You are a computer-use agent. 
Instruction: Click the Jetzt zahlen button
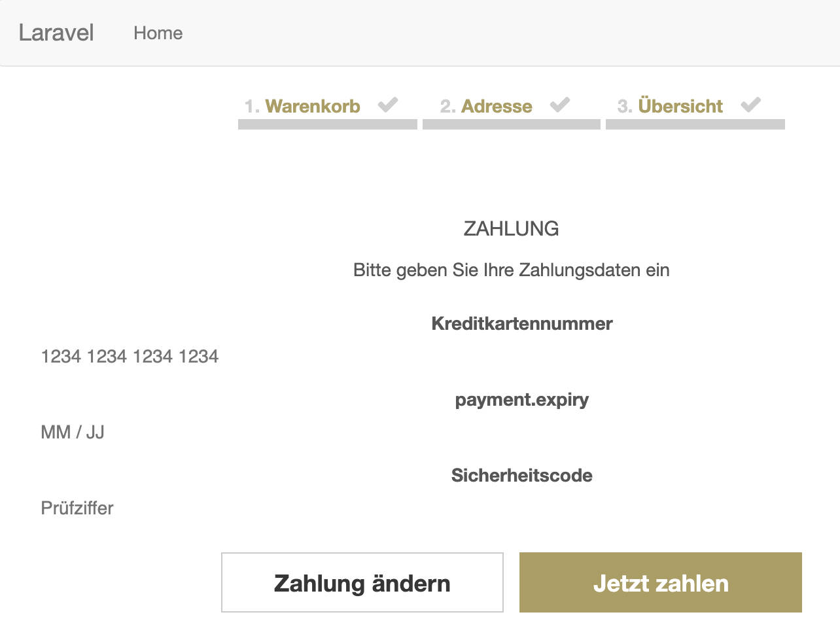661,582
